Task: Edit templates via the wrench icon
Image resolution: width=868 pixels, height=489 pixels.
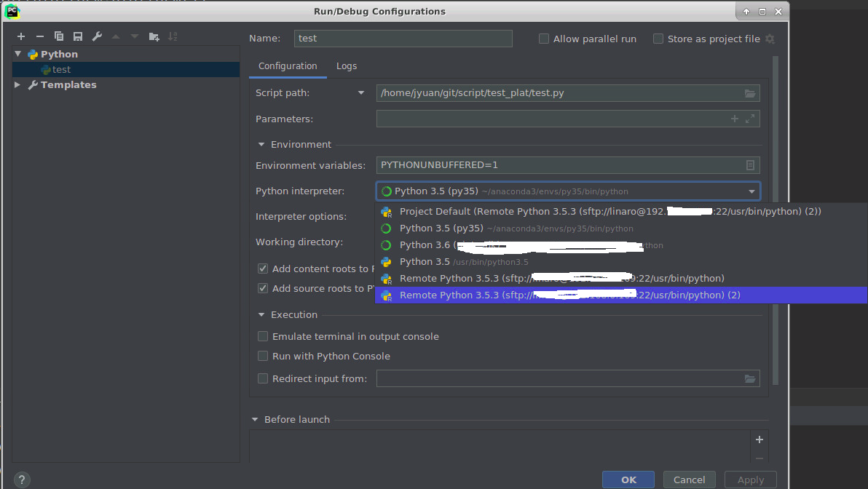Action: click(97, 36)
